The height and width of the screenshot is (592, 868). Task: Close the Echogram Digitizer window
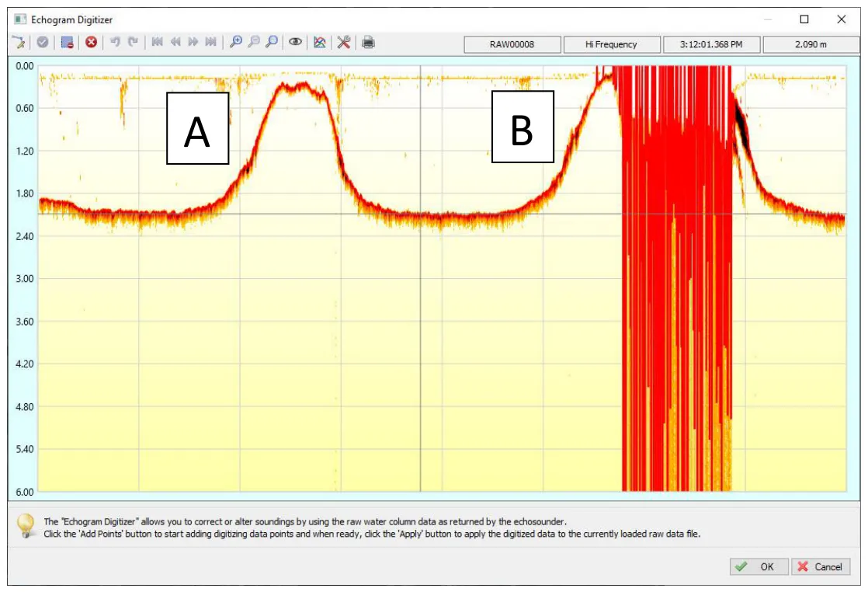click(842, 19)
